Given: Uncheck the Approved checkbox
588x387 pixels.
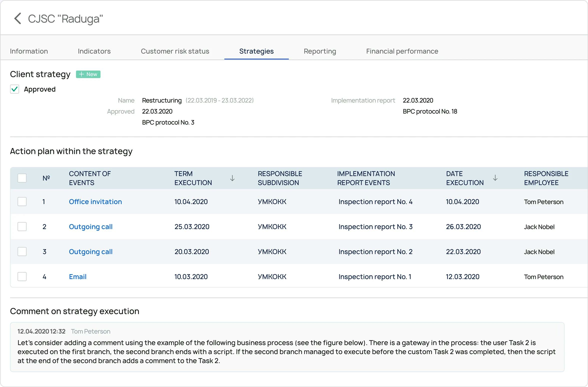Looking at the screenshot, I should coord(14,89).
